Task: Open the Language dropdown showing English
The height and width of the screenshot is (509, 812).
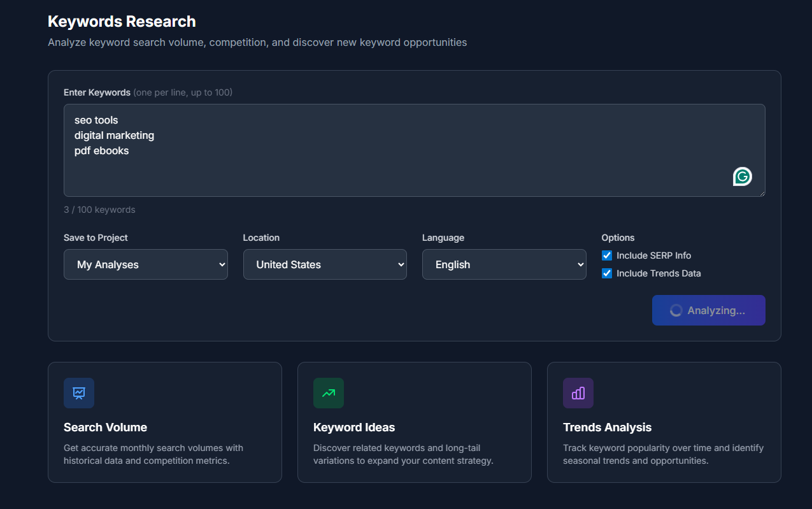Action: [504, 264]
